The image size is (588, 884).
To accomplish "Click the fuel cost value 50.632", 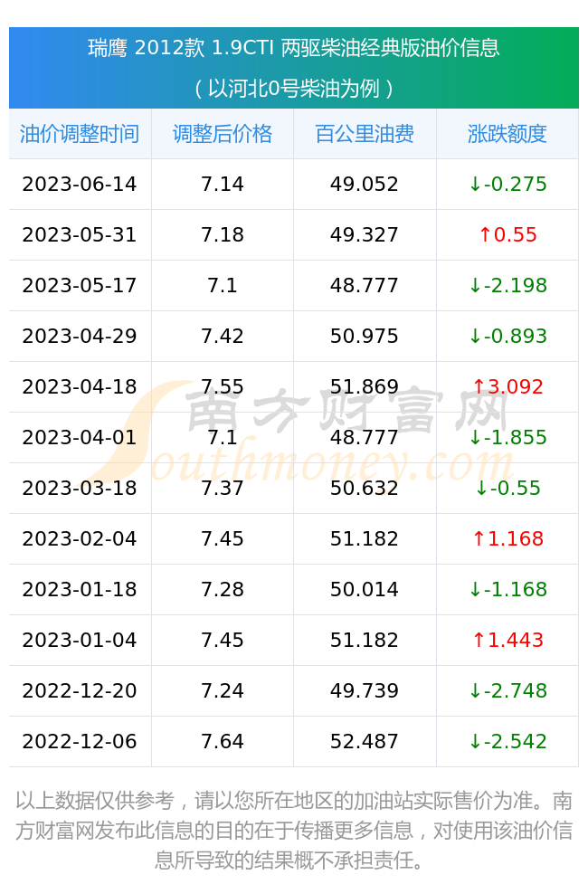I will [x=365, y=489].
